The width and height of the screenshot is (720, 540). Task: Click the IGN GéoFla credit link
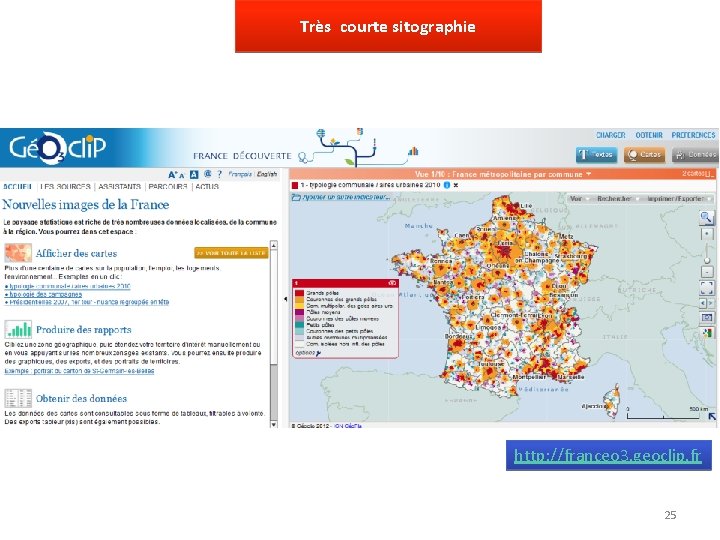point(348,426)
